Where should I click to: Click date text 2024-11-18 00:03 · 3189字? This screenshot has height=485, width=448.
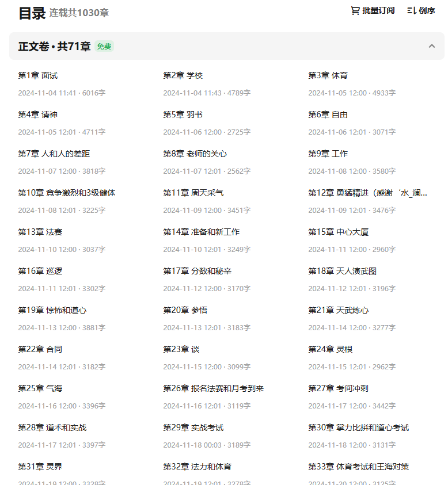coord(207,445)
